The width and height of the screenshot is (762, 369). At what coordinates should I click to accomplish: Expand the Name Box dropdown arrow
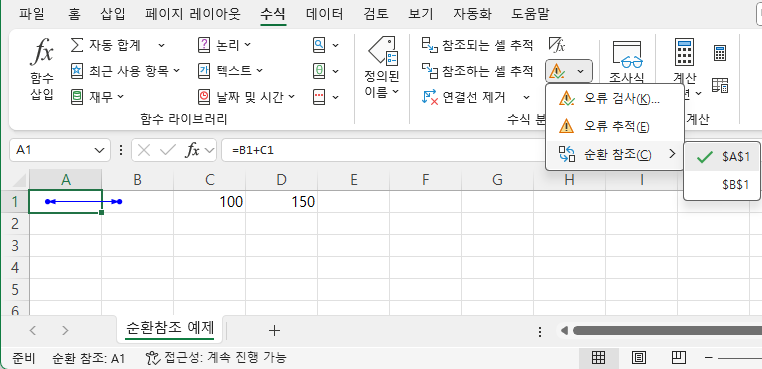point(100,151)
